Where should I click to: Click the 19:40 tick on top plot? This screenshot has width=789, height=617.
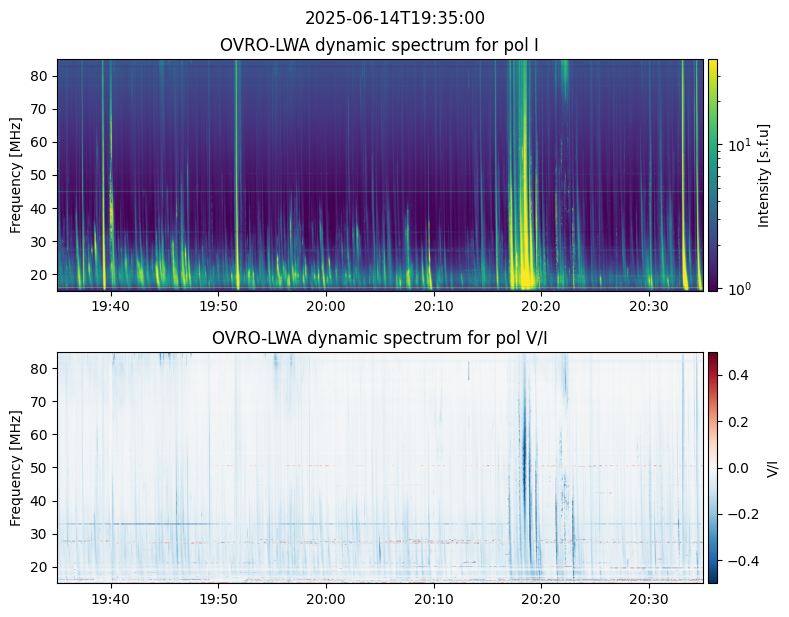tap(110, 306)
